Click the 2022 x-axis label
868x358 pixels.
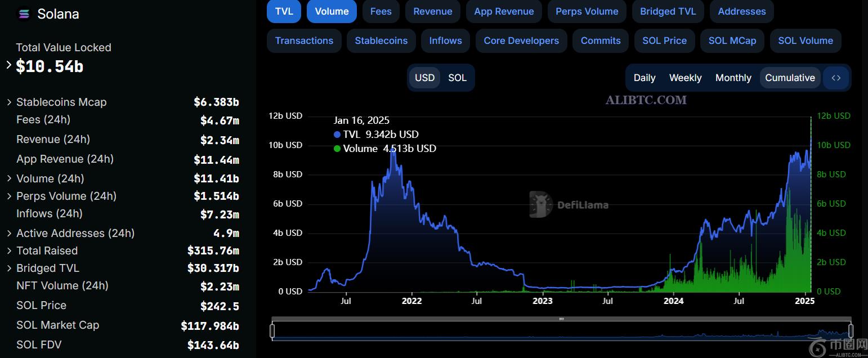(x=412, y=301)
